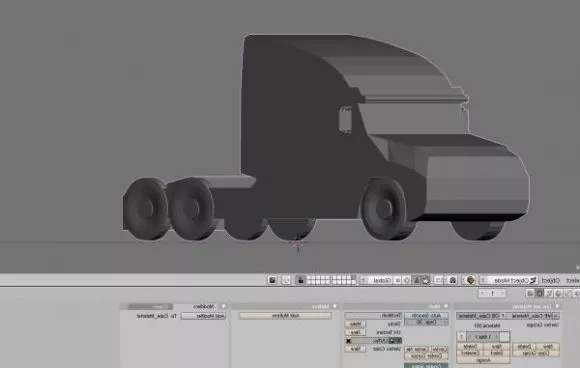This screenshot has height=368, width=580.
Task: Open the Object menu in viewport header
Action: [x=550, y=280]
